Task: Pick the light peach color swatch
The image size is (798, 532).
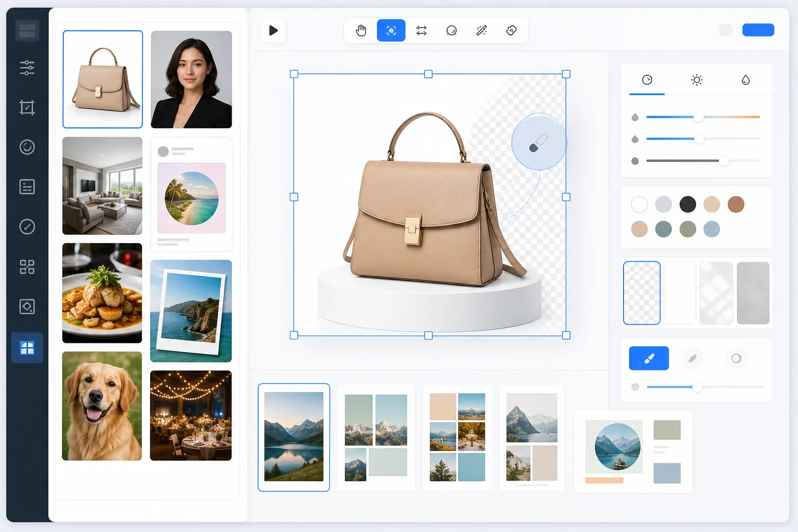Action: 712,204
